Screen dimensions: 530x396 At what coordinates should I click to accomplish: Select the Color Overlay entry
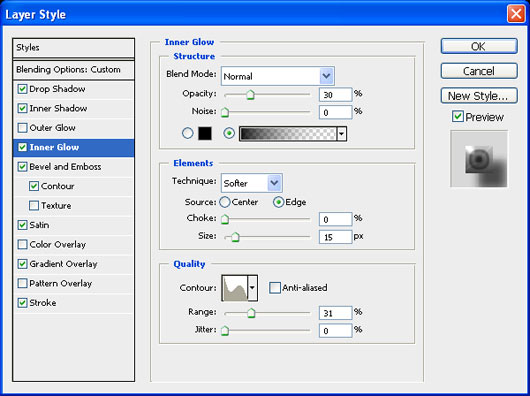(57, 245)
